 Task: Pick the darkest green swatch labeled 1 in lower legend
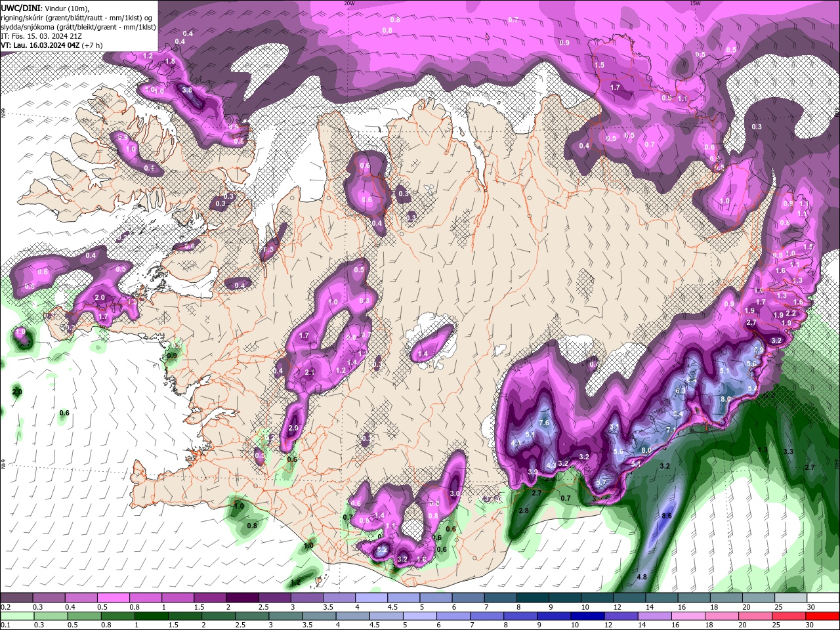151,616
